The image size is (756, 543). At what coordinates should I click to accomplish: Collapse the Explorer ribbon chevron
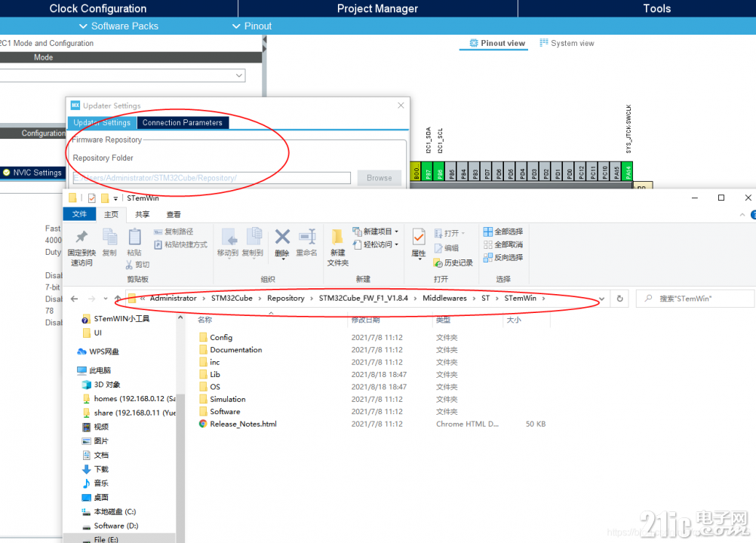(742, 215)
